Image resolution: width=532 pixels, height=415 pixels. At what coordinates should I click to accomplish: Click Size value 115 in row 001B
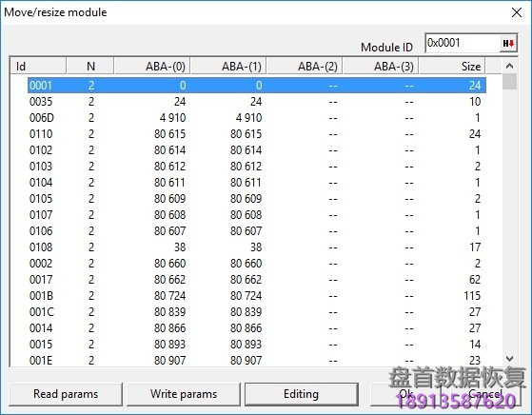(472, 296)
